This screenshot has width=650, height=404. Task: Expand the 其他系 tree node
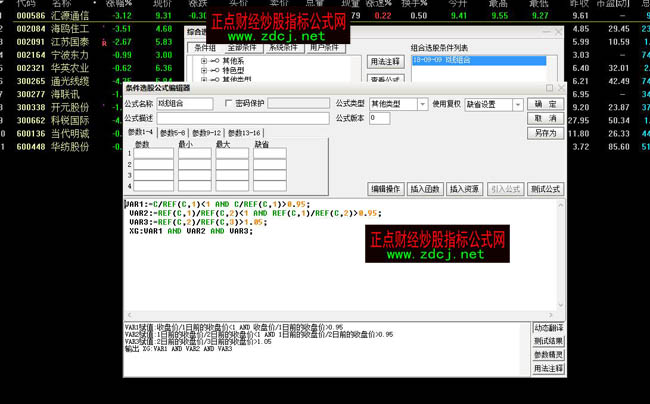point(203,61)
